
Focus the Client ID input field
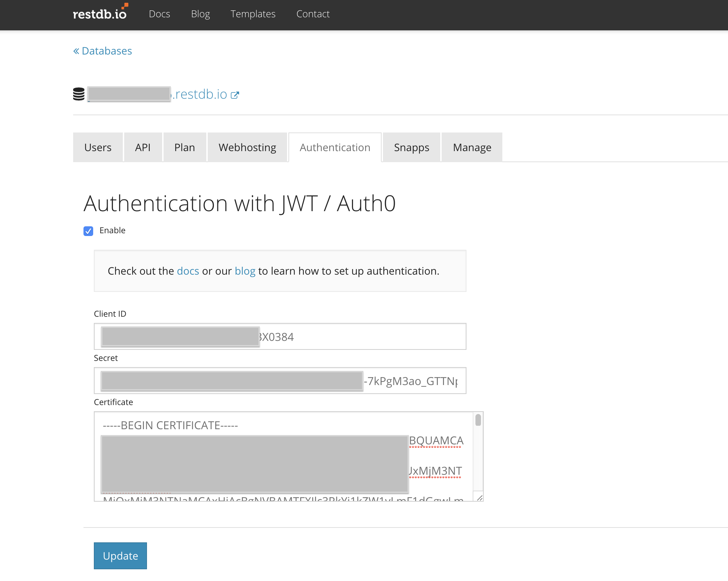pos(280,336)
